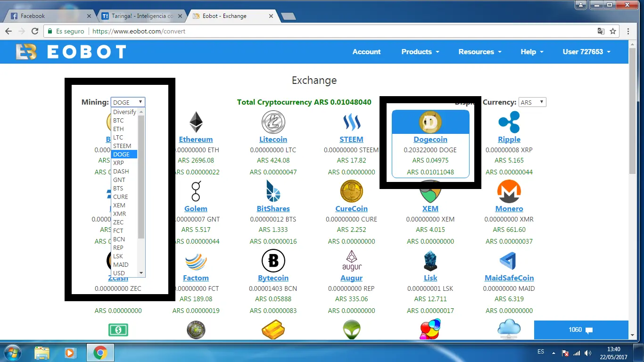Choose USD from the Mining list
Screen dimensions: 644x362
[124, 273]
